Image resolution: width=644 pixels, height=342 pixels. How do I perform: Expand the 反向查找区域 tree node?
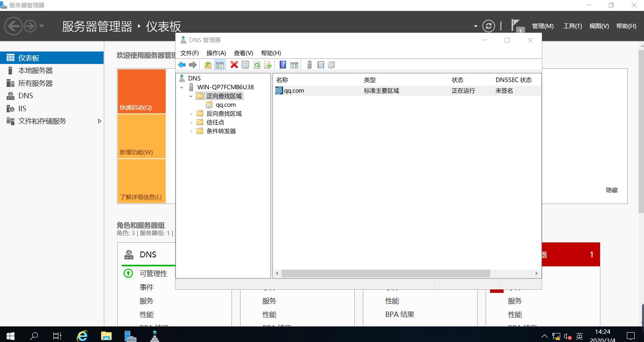[x=191, y=114]
